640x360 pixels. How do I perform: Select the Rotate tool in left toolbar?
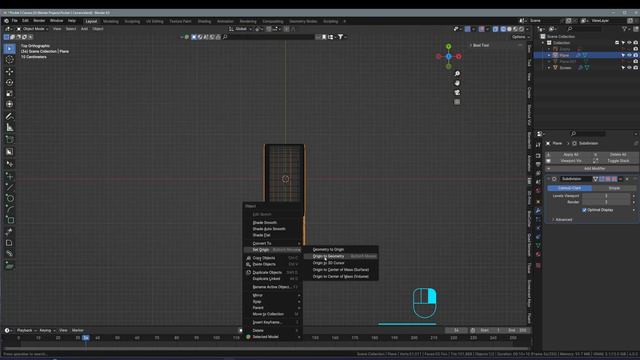coord(9,82)
